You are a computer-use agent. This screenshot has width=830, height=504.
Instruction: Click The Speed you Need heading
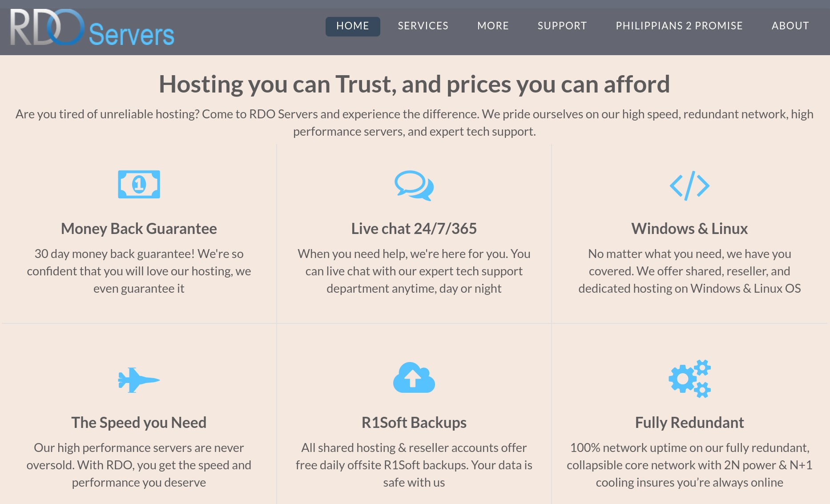click(139, 423)
